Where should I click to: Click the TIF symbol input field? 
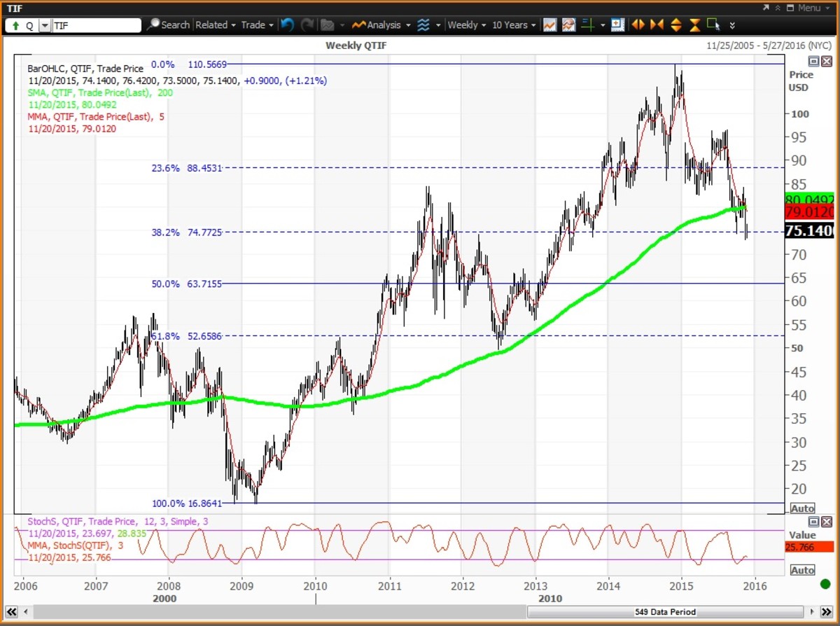tap(96, 25)
